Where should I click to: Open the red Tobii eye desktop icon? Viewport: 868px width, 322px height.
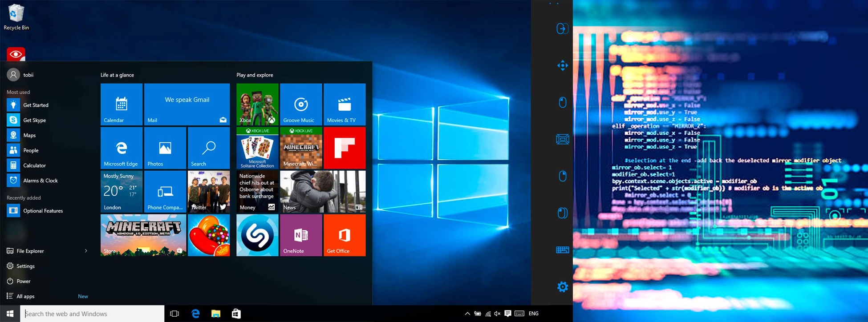(x=16, y=54)
